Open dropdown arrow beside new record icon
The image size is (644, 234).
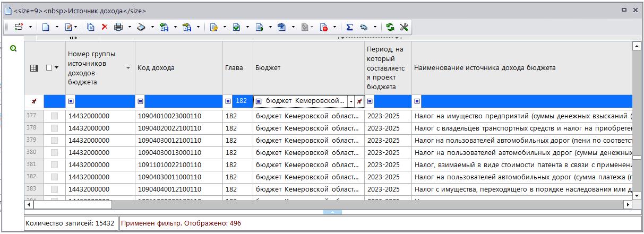[57, 27]
